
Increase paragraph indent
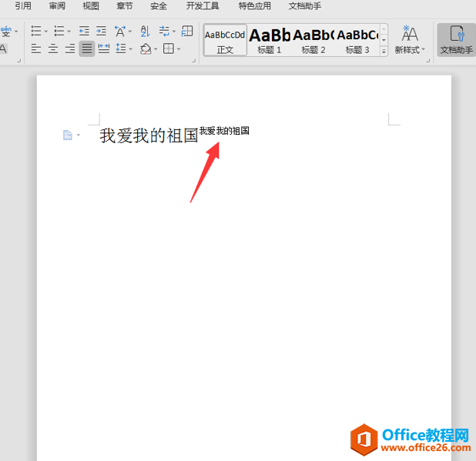(101, 31)
